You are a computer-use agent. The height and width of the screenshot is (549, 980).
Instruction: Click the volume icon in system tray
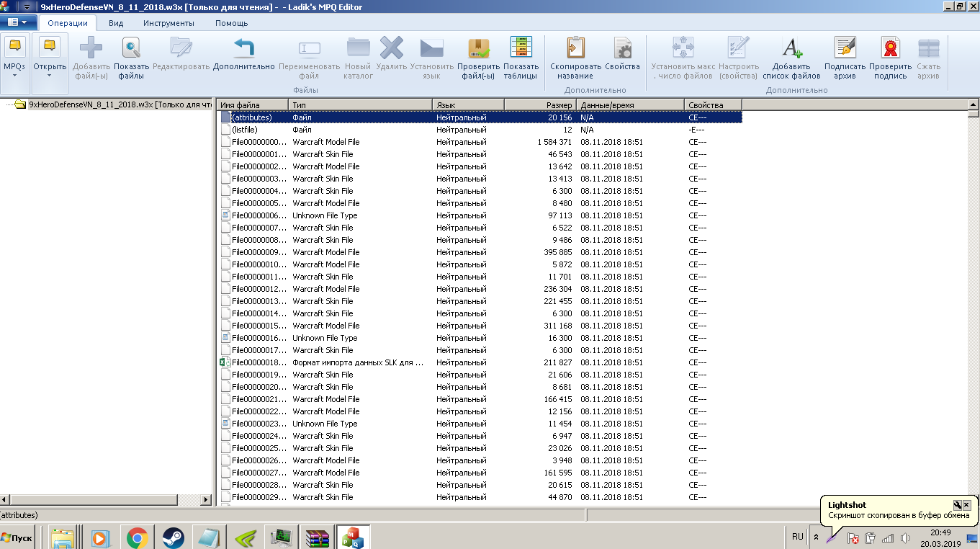(905, 537)
